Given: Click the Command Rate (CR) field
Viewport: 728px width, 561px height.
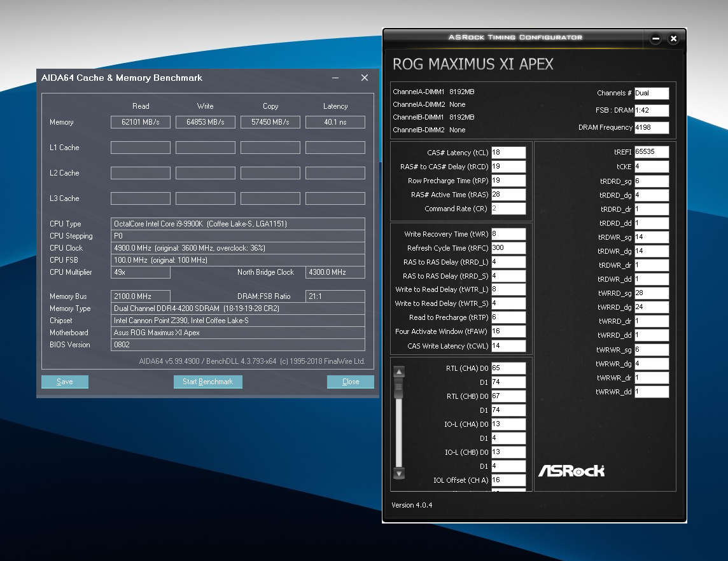Looking at the screenshot, I should [508, 209].
